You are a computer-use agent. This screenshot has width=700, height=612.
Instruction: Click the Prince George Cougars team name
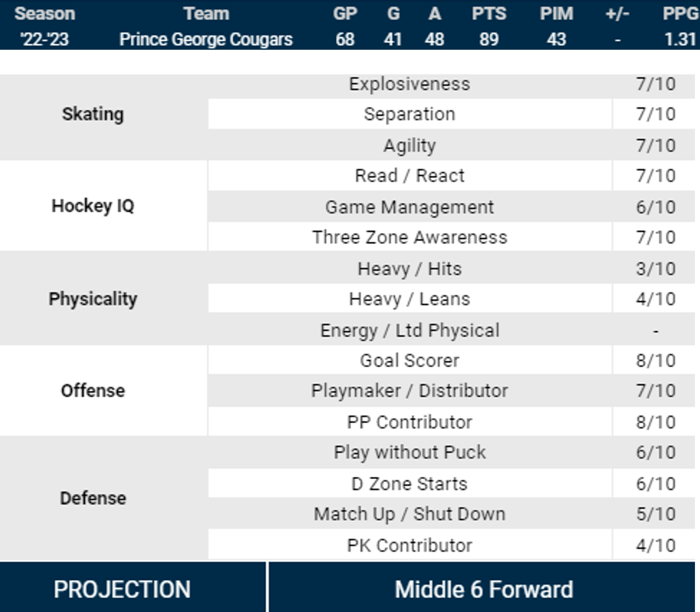pyautogui.click(x=206, y=39)
